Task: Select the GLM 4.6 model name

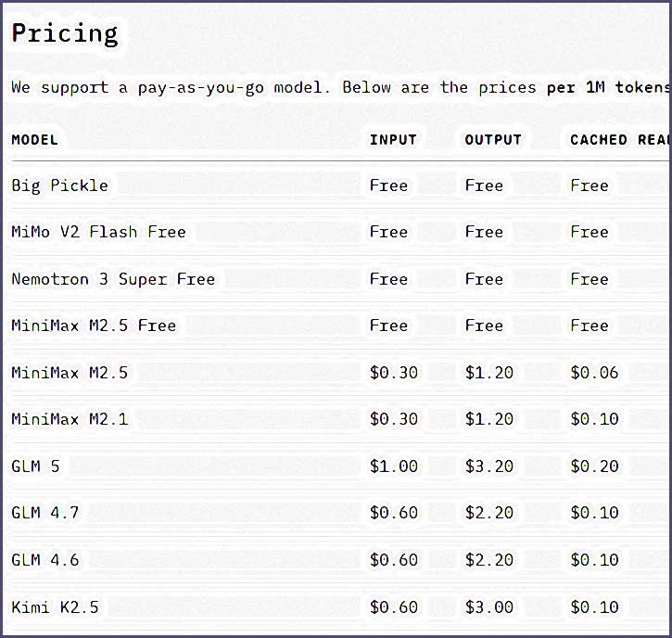Action: point(45,560)
